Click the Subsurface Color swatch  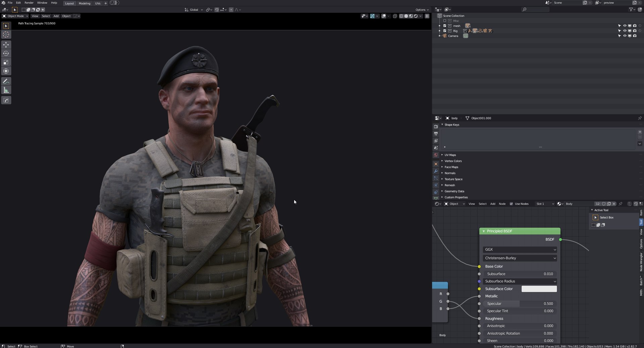pos(539,289)
